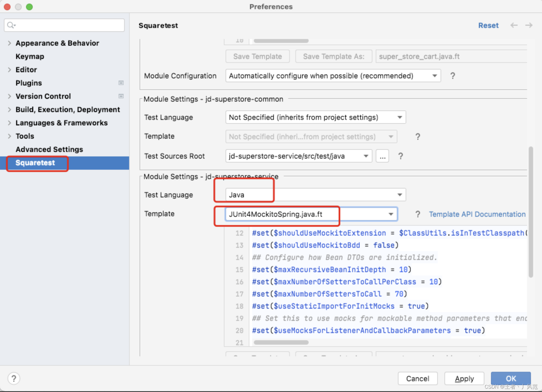This screenshot has width=542, height=392.
Task: Click the back arrow navigation icon
Action: pos(514,25)
